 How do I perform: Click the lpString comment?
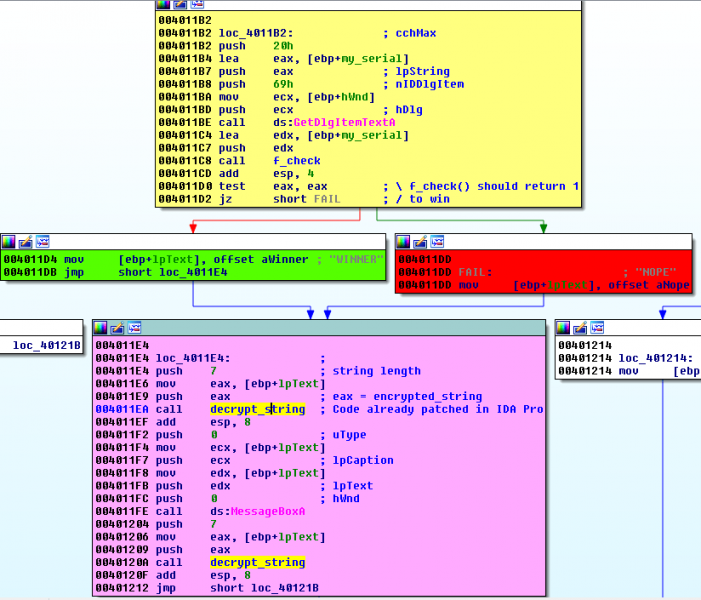click(422, 72)
